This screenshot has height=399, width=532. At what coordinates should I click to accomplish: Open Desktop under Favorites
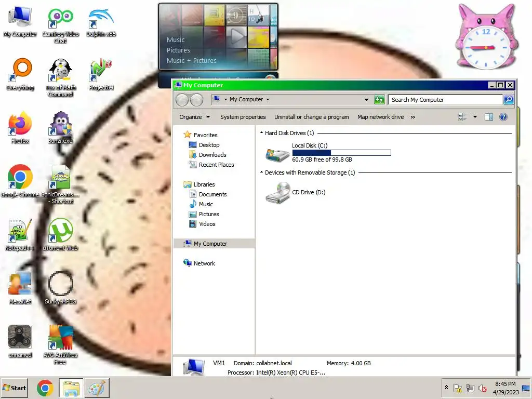(204, 145)
